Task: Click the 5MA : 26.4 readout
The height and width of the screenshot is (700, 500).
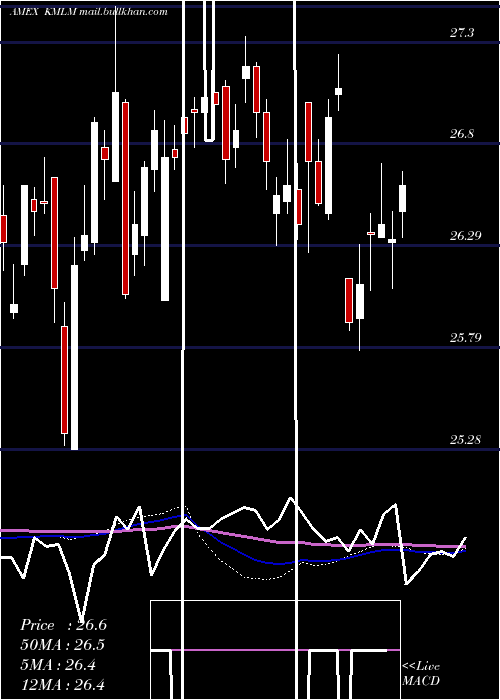Action: (x=58, y=665)
